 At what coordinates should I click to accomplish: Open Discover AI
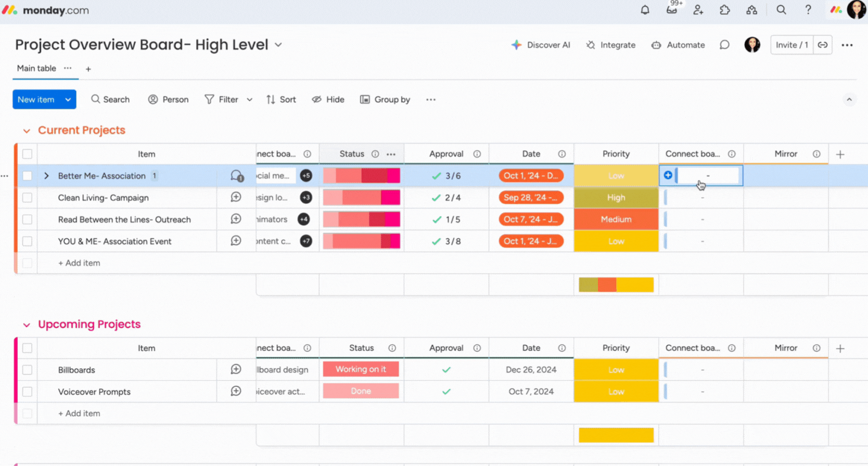[541, 45]
